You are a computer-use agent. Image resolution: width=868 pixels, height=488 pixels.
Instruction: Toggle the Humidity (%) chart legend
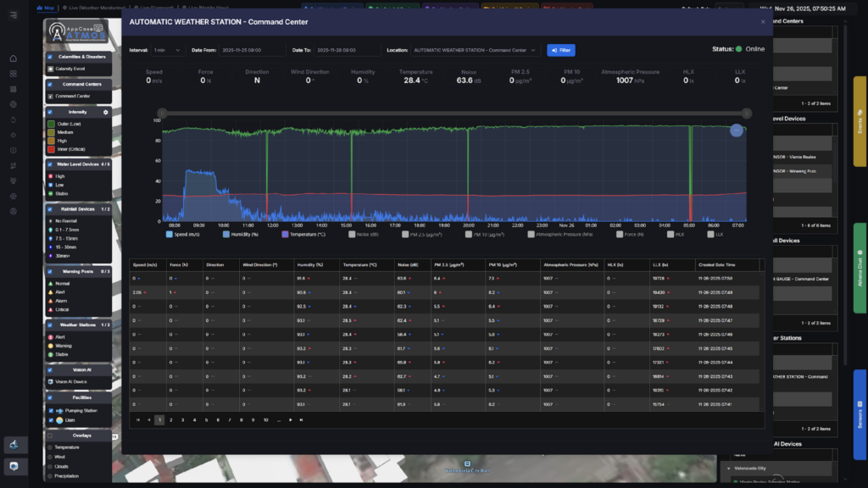coord(240,235)
